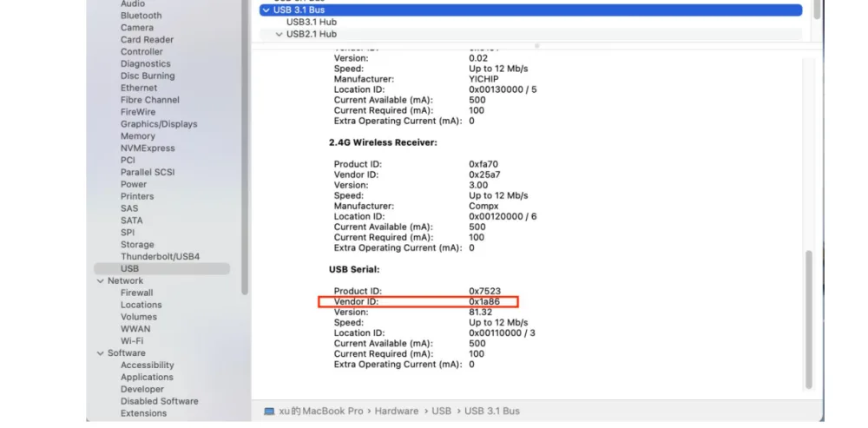Collapse the Network section chevron

(x=100, y=281)
